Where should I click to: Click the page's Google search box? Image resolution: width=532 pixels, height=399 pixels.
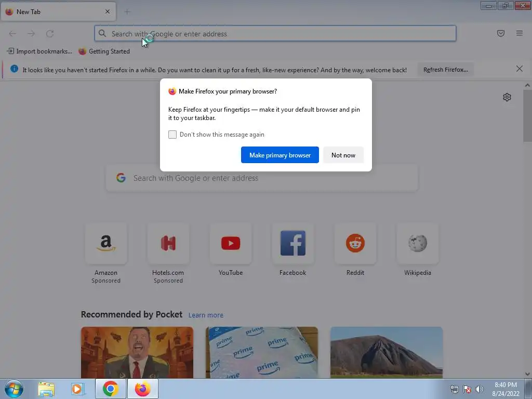coord(262,178)
